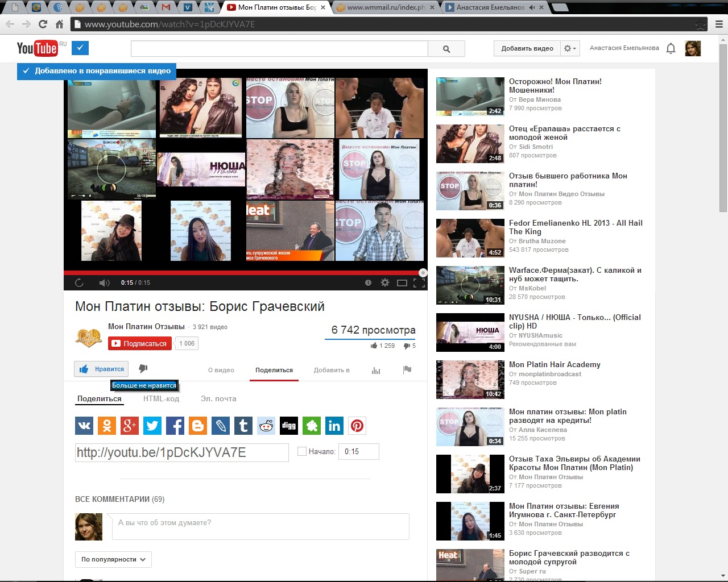Open 'Fedor Emelianenko HL 2013' video title
The image size is (728, 582).
[576, 227]
